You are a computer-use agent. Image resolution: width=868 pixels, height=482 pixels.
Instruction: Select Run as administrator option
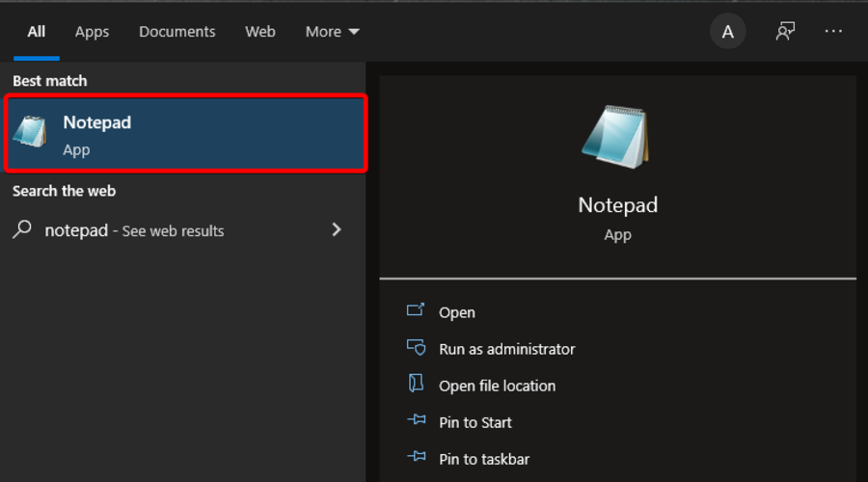click(506, 349)
